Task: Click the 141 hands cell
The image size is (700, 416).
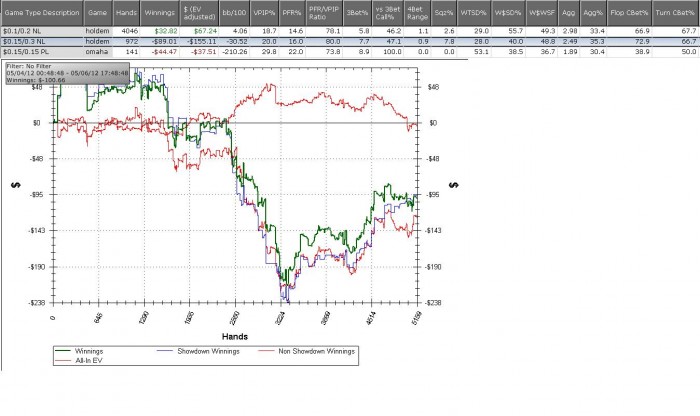Action: (126, 52)
